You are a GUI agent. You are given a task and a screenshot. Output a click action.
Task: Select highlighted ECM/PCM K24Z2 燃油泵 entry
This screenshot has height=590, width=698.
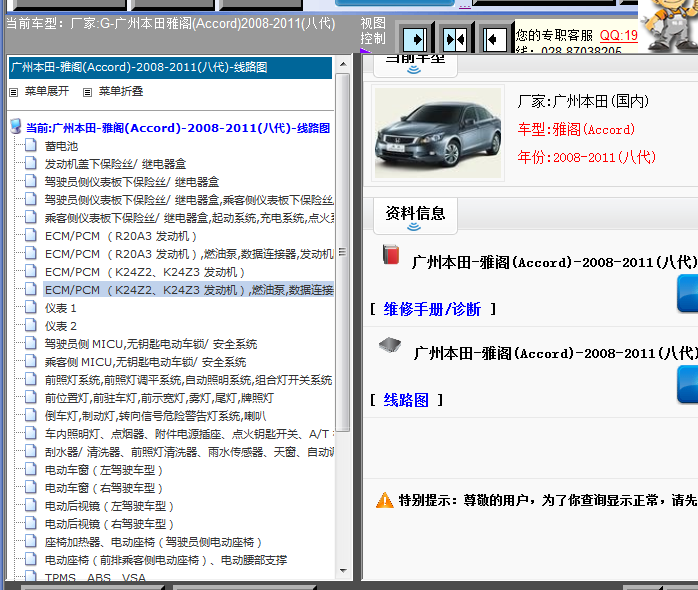189,290
